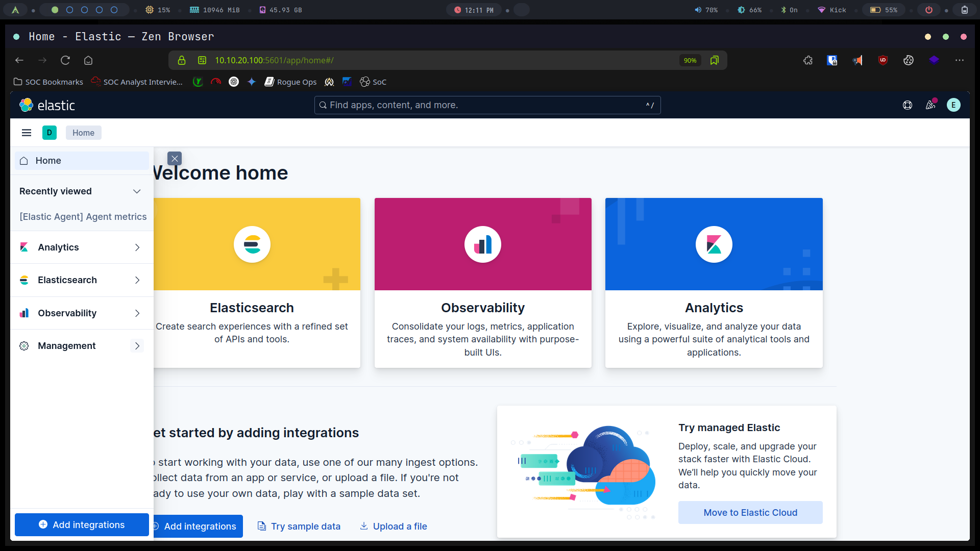This screenshot has width=980, height=551.
Task: Click the Home breadcrumb
Action: coord(83,133)
